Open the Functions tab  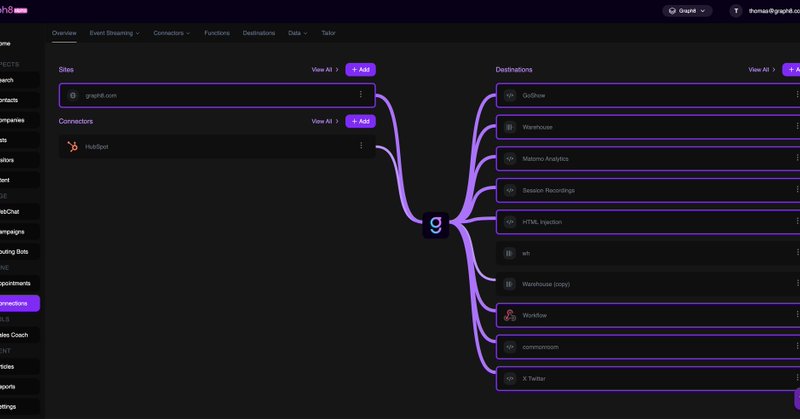tap(217, 33)
